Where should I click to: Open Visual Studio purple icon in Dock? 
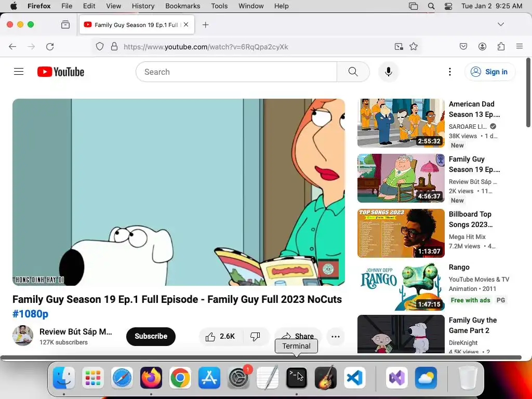click(396, 378)
